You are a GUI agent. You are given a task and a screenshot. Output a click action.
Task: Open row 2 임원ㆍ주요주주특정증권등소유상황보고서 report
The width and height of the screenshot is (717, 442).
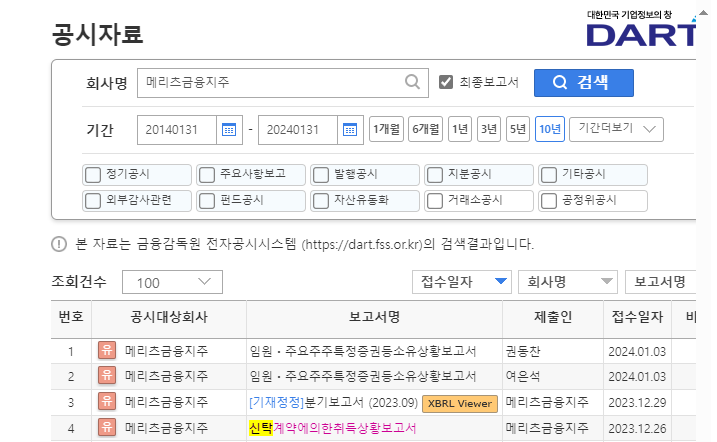363,376
